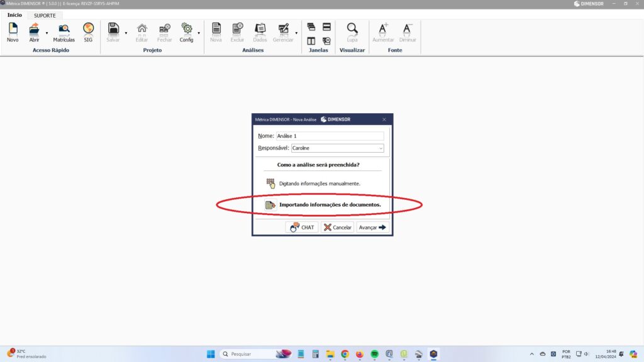This screenshot has width=644, height=362.
Task: Open the Matrículas search tool
Action: pyautogui.click(x=64, y=33)
